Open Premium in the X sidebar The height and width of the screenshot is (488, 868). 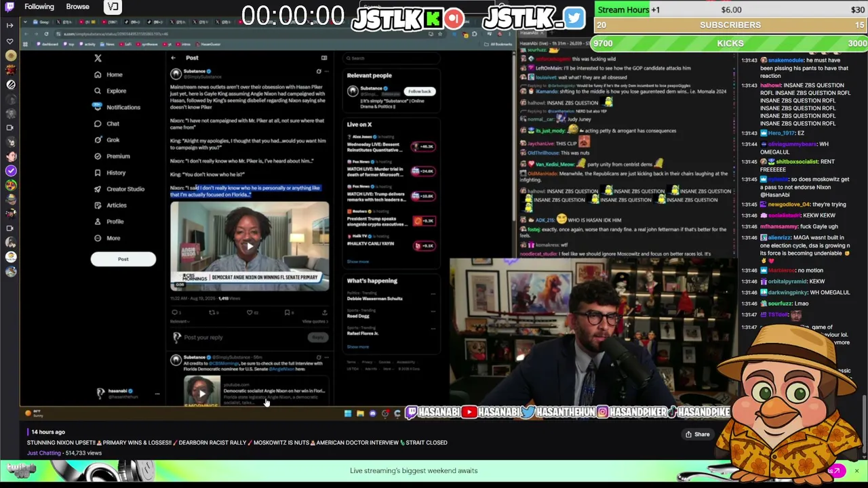pyautogui.click(x=112, y=156)
